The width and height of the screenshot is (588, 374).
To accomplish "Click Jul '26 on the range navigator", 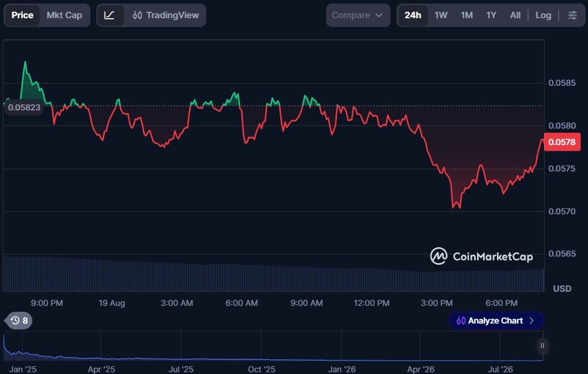I will point(500,369).
